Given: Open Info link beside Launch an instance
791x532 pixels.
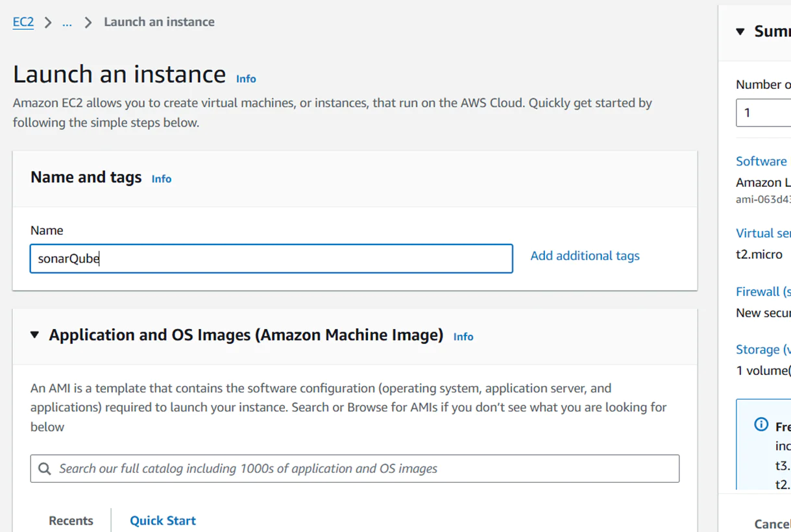Looking at the screenshot, I should [246, 79].
